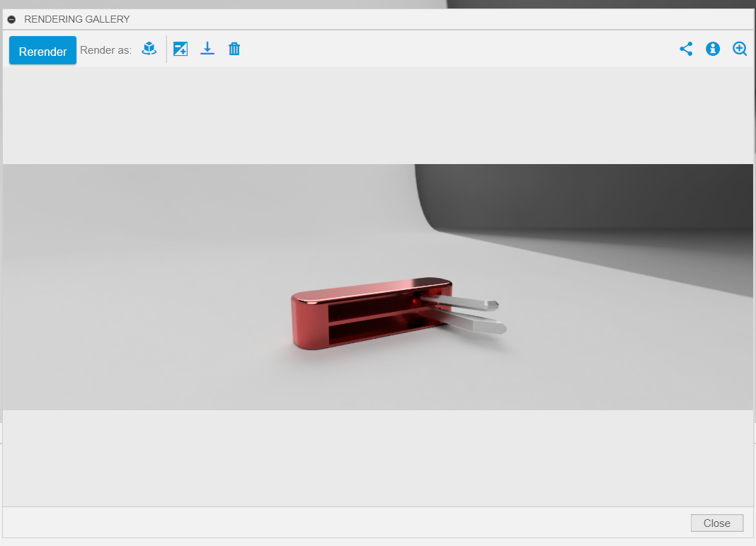Open the post-process exposure icon
Viewport: 756px width, 546px height.
coord(181,49)
